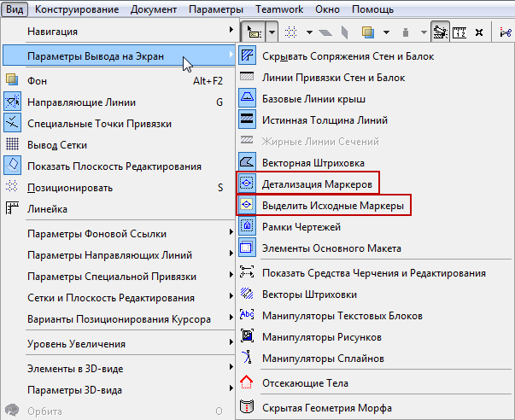The image size is (515, 420).
Task: Toggle Элементы Основного Макета
Action: pos(374,248)
